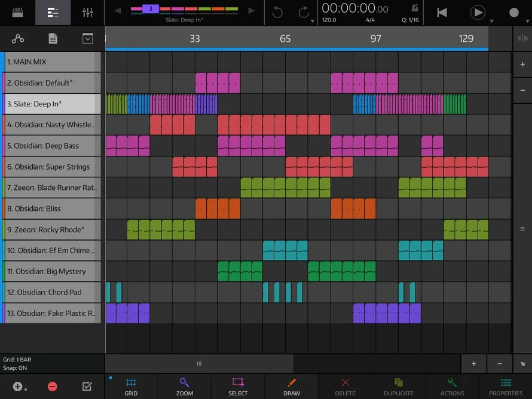Activate the Select marquee tool
The image size is (532, 399).
[x=238, y=386]
